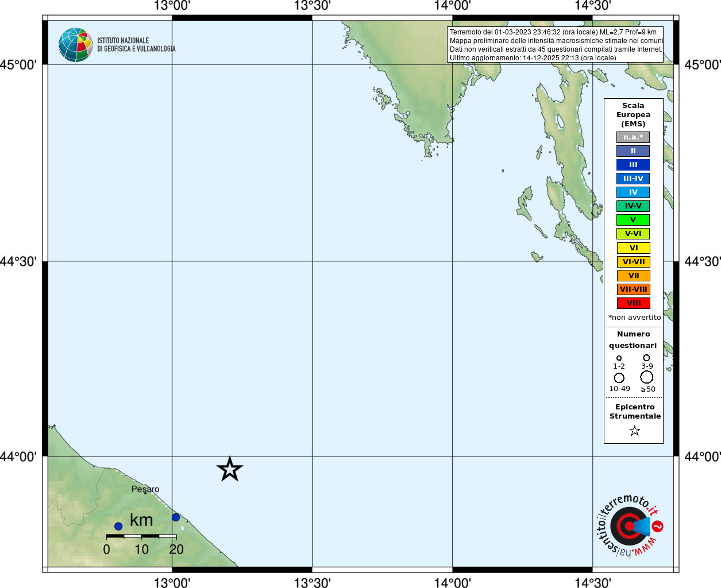Click the left 44°30' latitude label

pos(18,261)
